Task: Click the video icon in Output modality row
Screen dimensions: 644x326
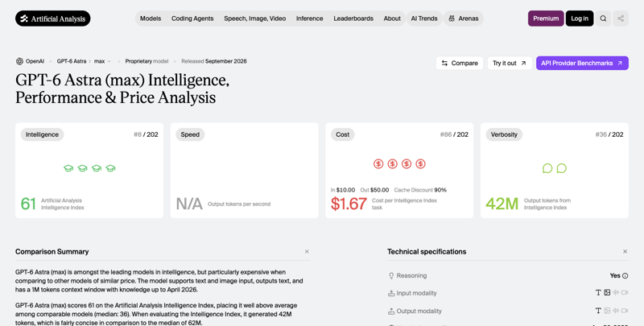Action: 625,311
